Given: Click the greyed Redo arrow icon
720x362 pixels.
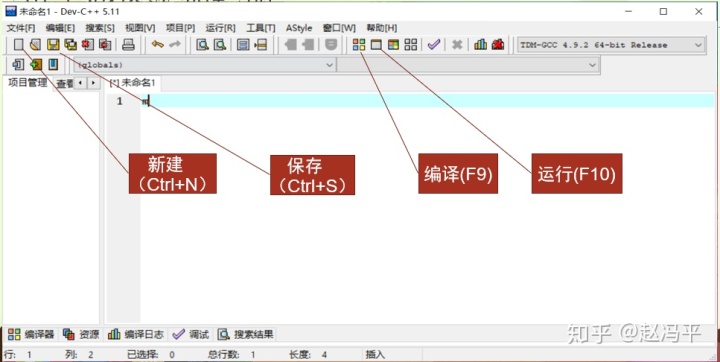Looking at the screenshot, I should [175, 45].
